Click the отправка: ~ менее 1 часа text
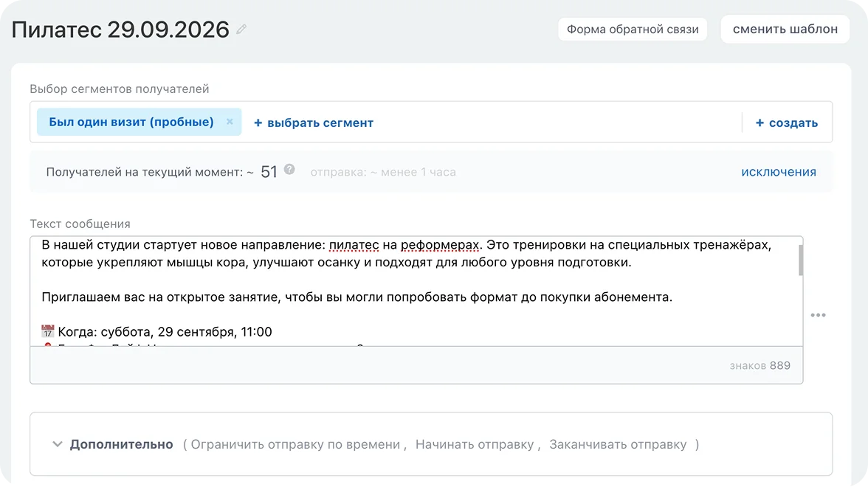This screenshot has width=868, height=487. pos(383,172)
